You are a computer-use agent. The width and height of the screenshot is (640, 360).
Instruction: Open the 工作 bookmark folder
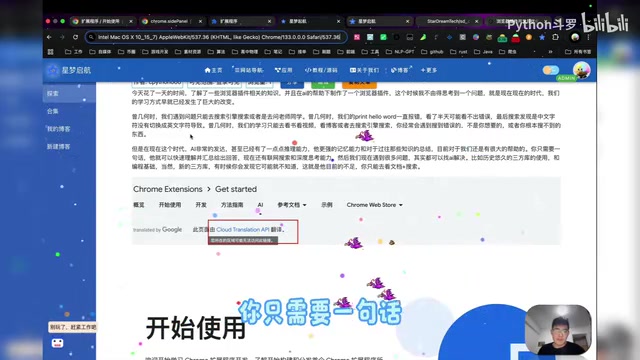click(x=74, y=52)
